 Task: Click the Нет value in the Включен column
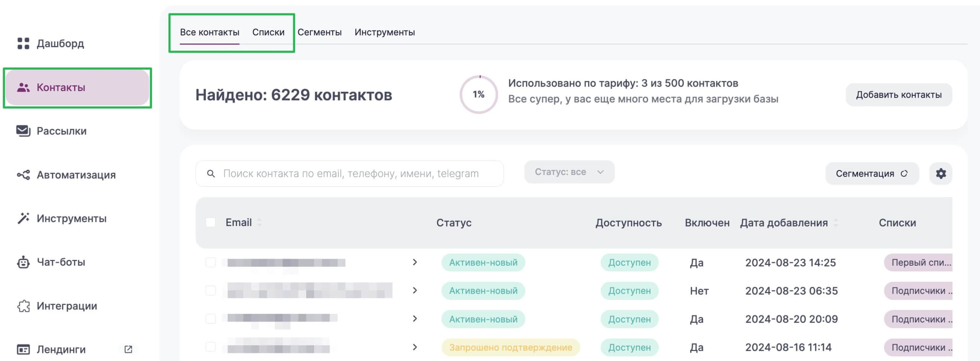pyautogui.click(x=699, y=291)
